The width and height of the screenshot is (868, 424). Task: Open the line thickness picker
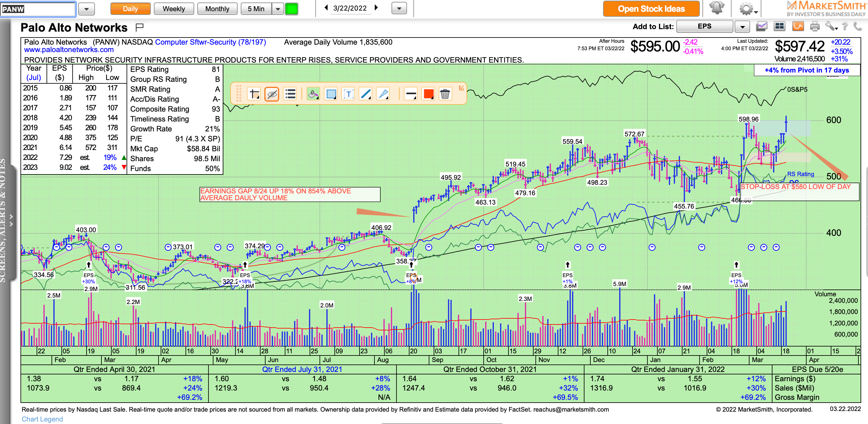click(x=410, y=94)
